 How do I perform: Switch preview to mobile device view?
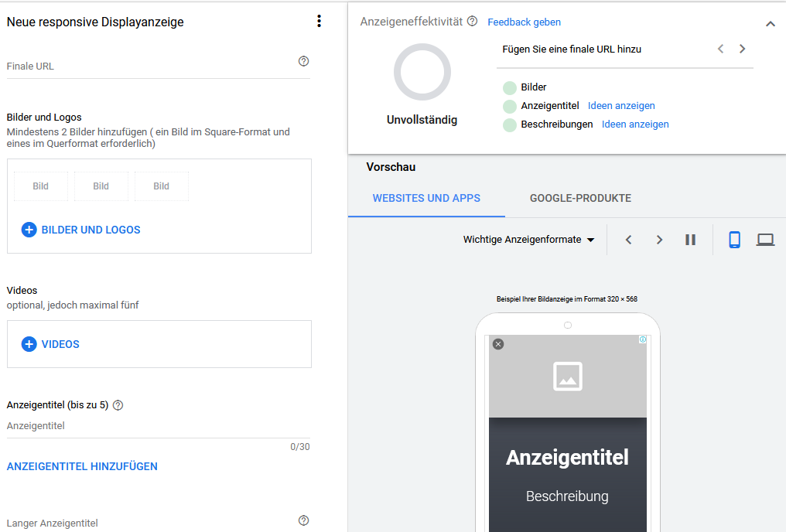coord(734,240)
